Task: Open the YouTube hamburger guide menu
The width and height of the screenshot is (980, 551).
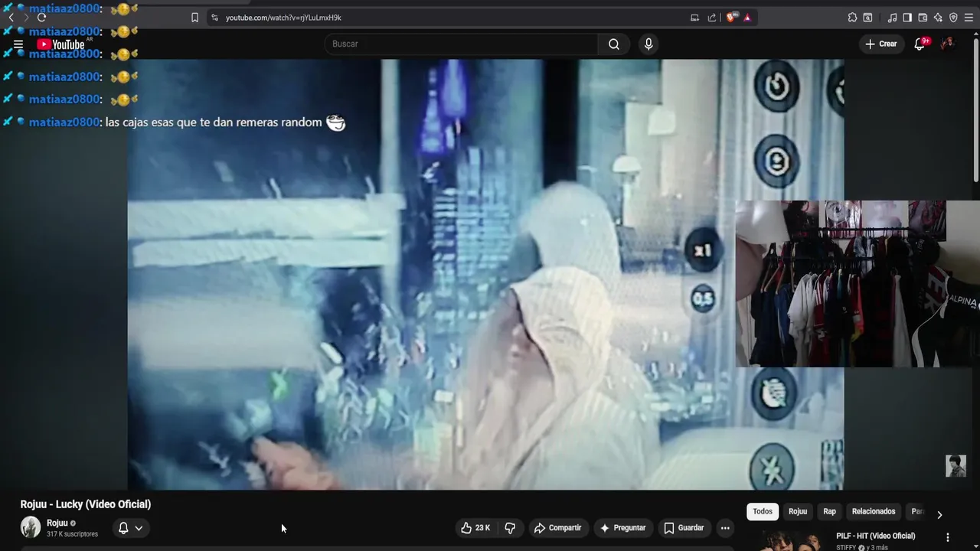Action: [x=18, y=44]
